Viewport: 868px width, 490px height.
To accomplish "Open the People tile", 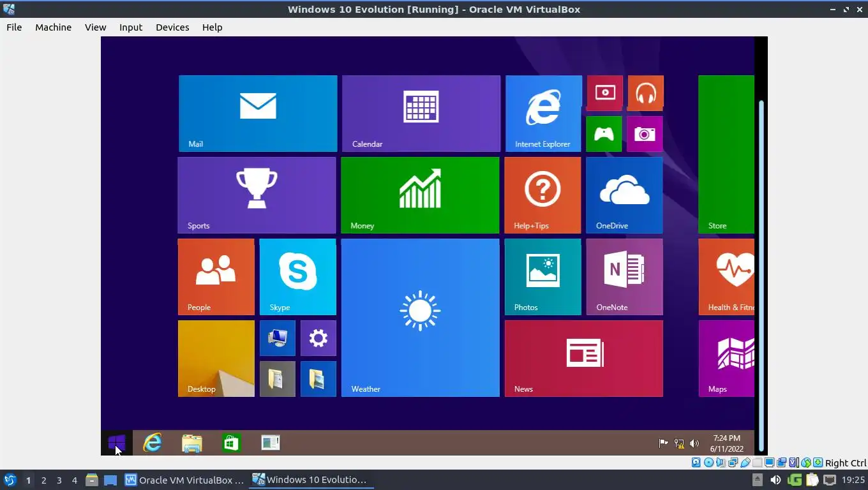I will 216,277.
